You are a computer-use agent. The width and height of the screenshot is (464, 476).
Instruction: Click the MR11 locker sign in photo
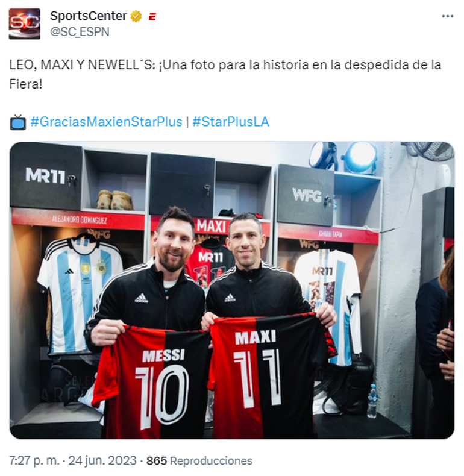[x=46, y=176]
